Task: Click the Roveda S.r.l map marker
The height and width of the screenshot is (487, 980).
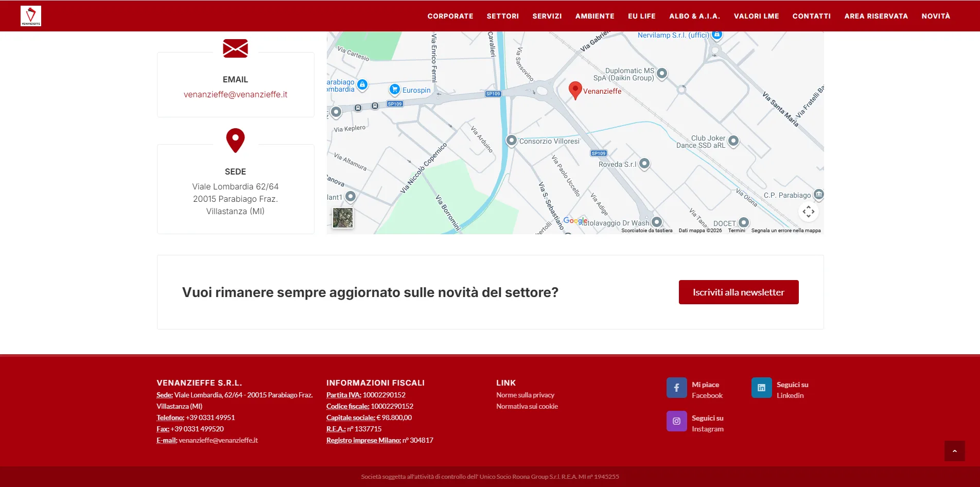Action: coord(644,164)
